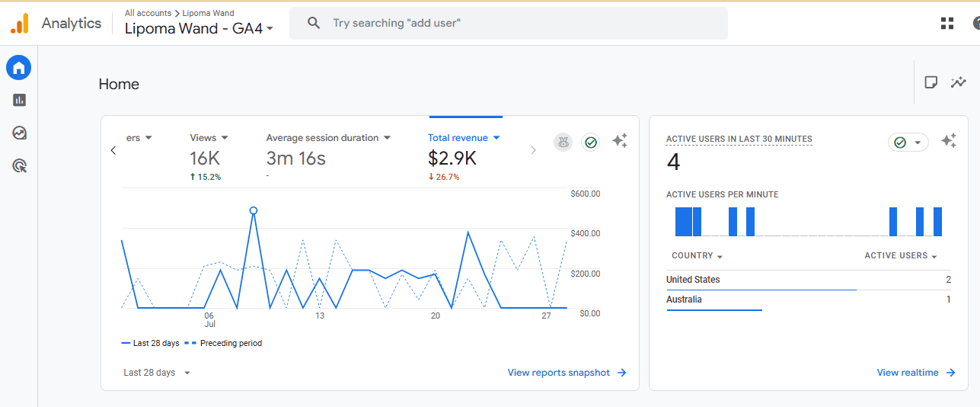Screen dimensions: 980x407
Task: Click the Insights trend icon near Home
Action: point(958,82)
